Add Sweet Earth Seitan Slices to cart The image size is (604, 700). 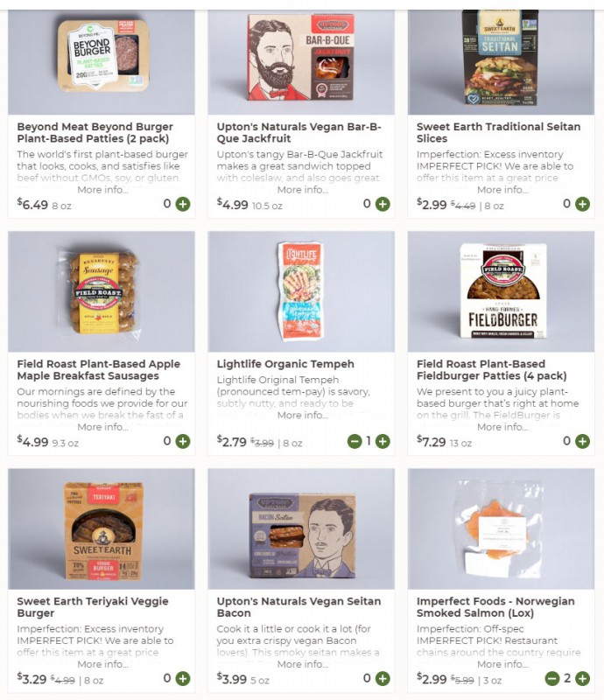pos(582,204)
